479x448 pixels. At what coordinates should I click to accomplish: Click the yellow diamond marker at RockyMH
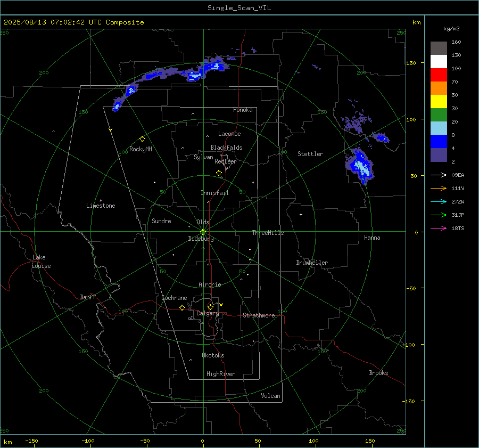[142, 139]
